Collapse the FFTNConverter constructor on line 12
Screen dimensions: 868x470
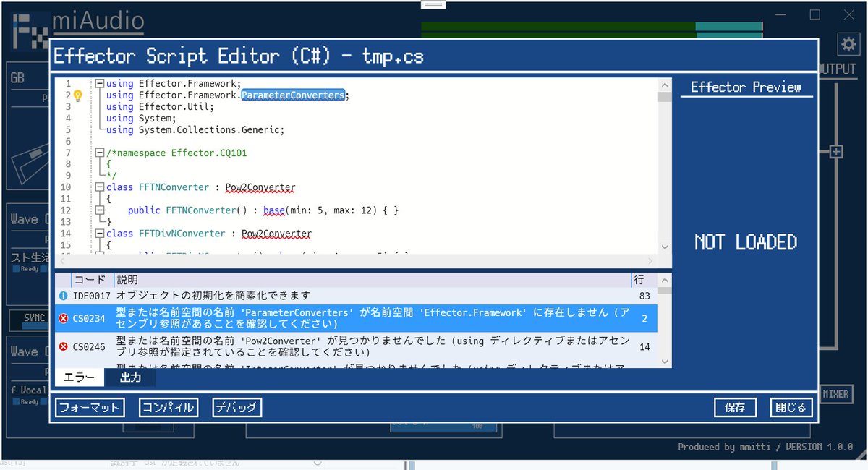coord(100,210)
